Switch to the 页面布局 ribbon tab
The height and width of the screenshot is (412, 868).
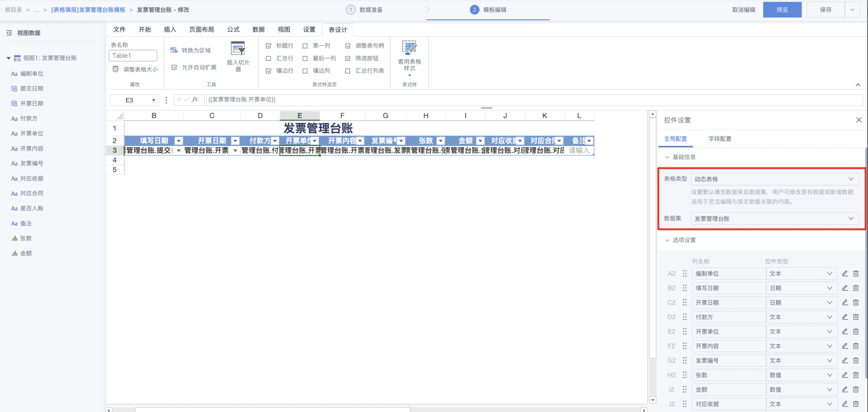202,29
